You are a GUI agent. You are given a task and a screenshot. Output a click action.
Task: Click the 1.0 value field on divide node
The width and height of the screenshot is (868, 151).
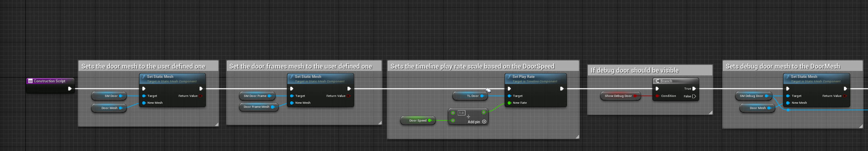click(461, 113)
